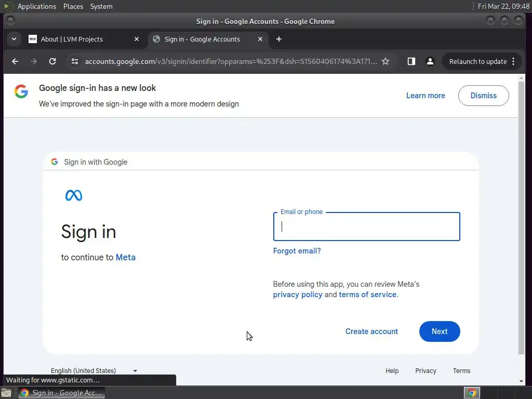532x399 pixels.
Task: Open the side panel icon
Action: pyautogui.click(x=411, y=61)
